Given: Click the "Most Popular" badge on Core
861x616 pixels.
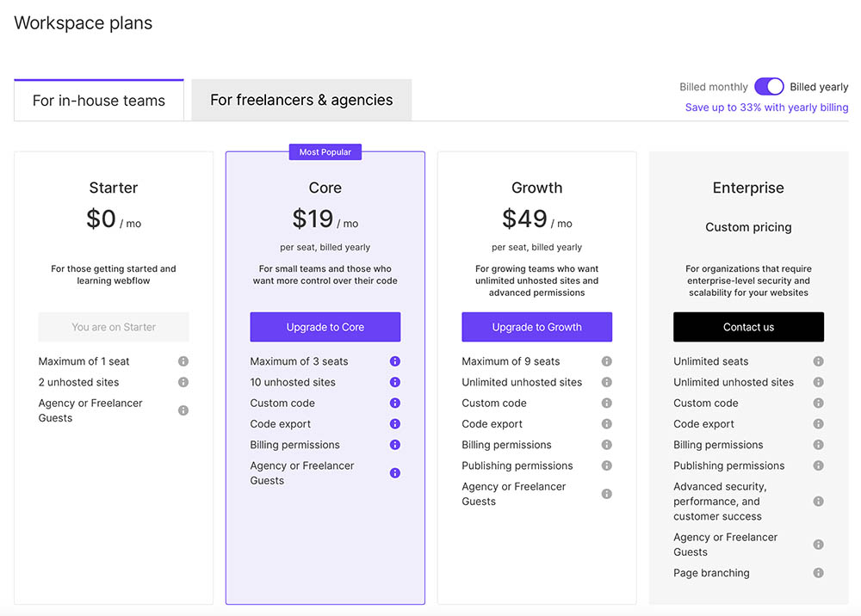Looking at the screenshot, I should pos(325,151).
